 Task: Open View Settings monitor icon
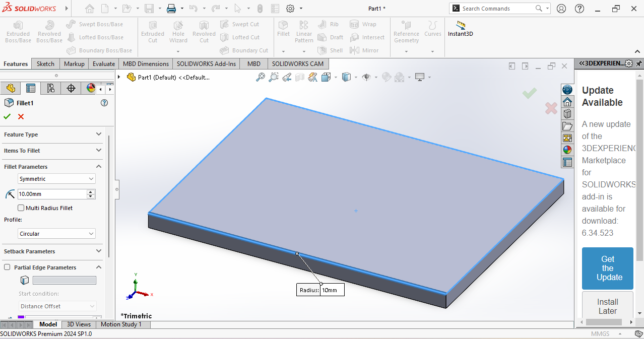coord(420,77)
